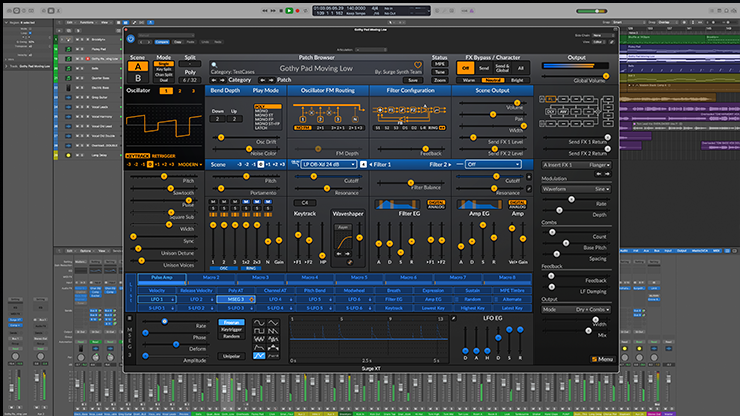Open patch search magnifier icon
The image size is (740, 416).
[214, 65]
